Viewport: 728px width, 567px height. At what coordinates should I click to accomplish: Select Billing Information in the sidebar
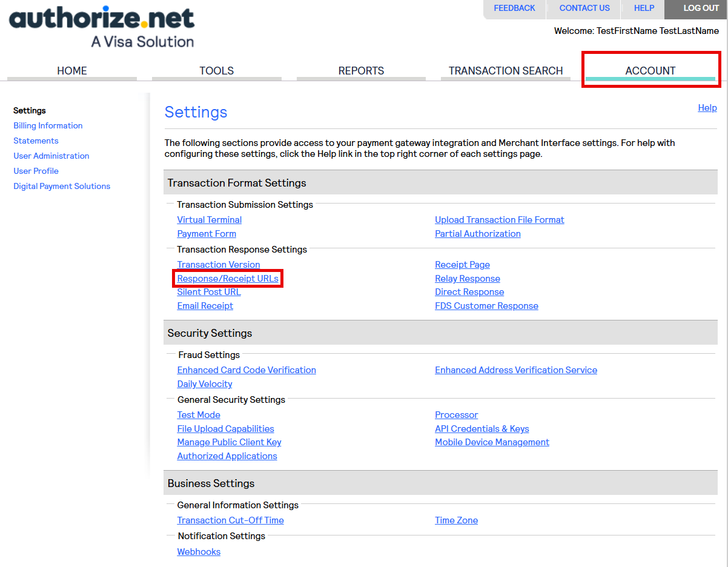tap(48, 126)
